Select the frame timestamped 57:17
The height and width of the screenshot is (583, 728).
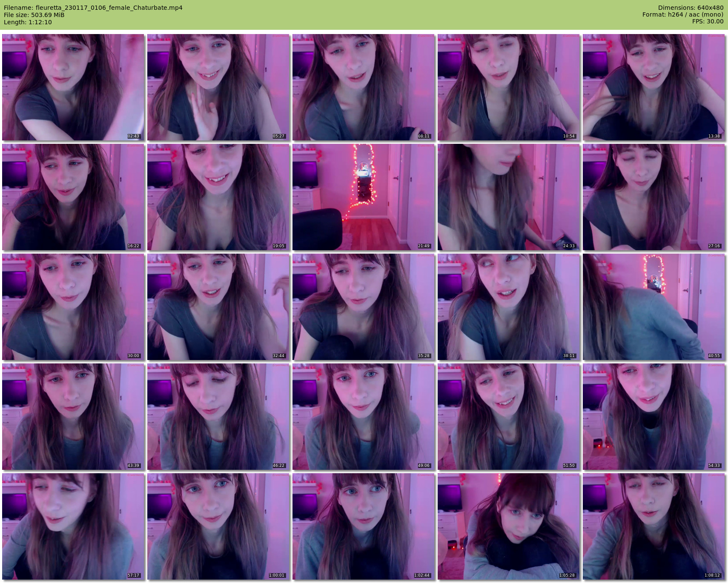click(x=73, y=526)
